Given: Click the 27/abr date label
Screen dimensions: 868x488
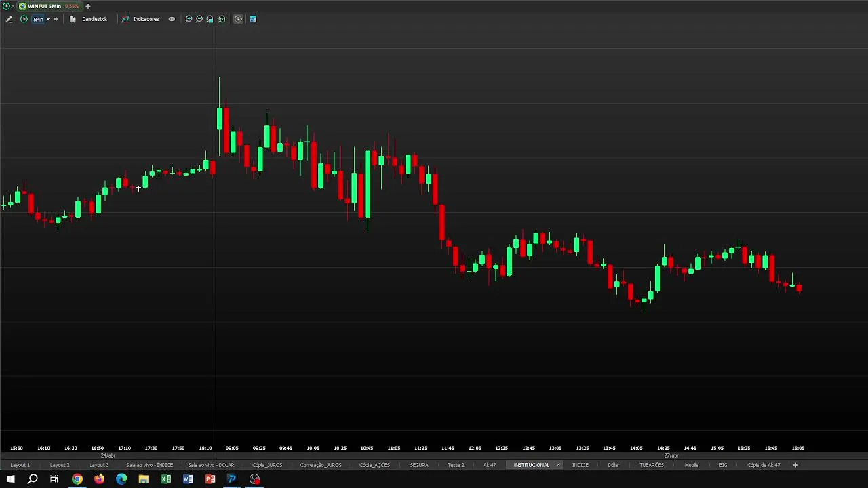Looking at the screenshot, I should pos(671,455).
